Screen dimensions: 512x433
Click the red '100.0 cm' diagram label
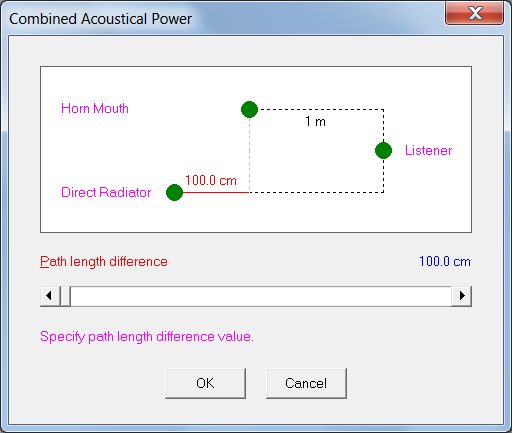coord(211,180)
